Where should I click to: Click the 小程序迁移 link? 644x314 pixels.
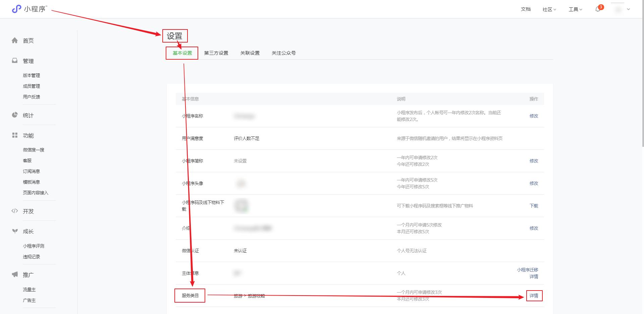tap(527, 270)
